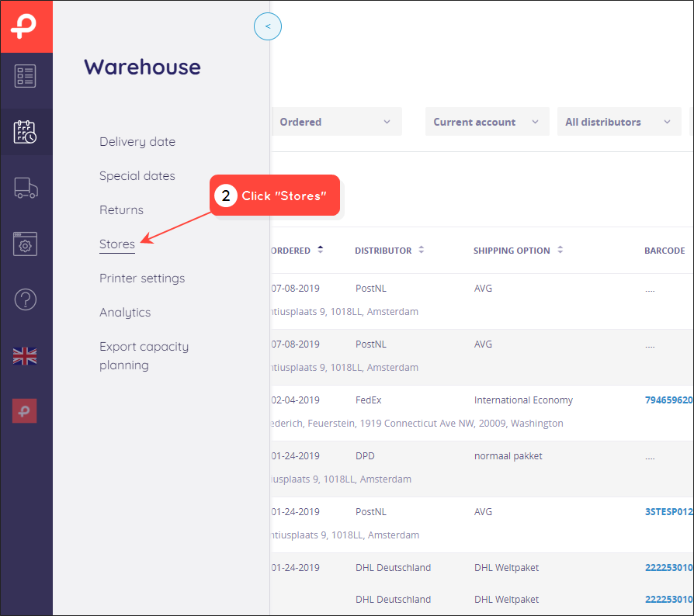Viewport: 694px width, 616px height.
Task: Open the orders list sidebar icon
Action: tap(25, 76)
